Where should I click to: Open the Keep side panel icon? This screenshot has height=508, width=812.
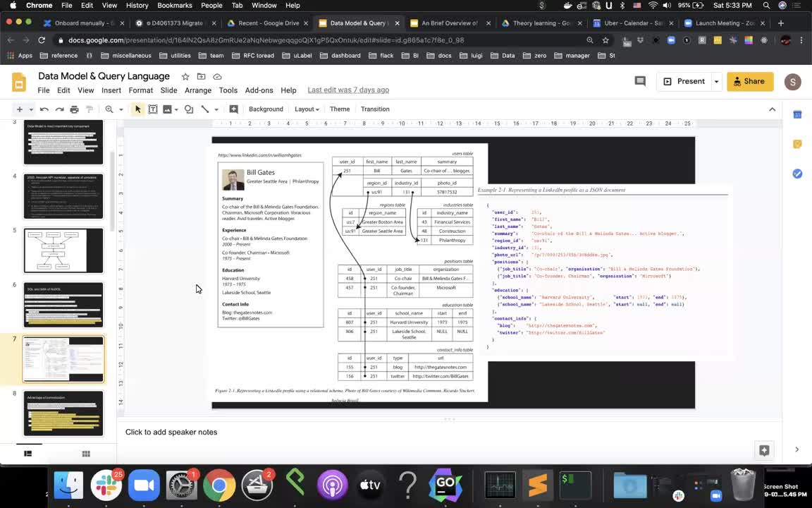tap(797, 144)
